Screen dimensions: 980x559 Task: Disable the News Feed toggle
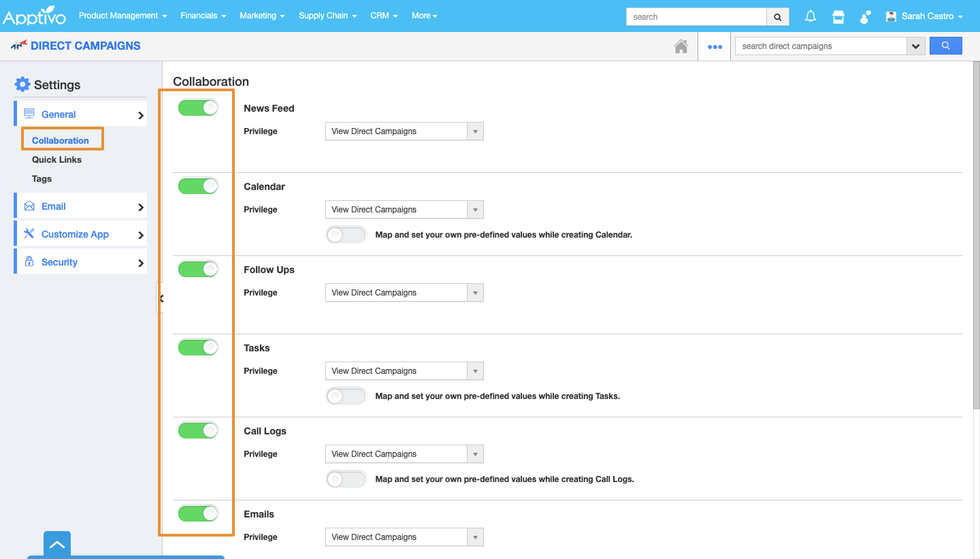pos(198,108)
